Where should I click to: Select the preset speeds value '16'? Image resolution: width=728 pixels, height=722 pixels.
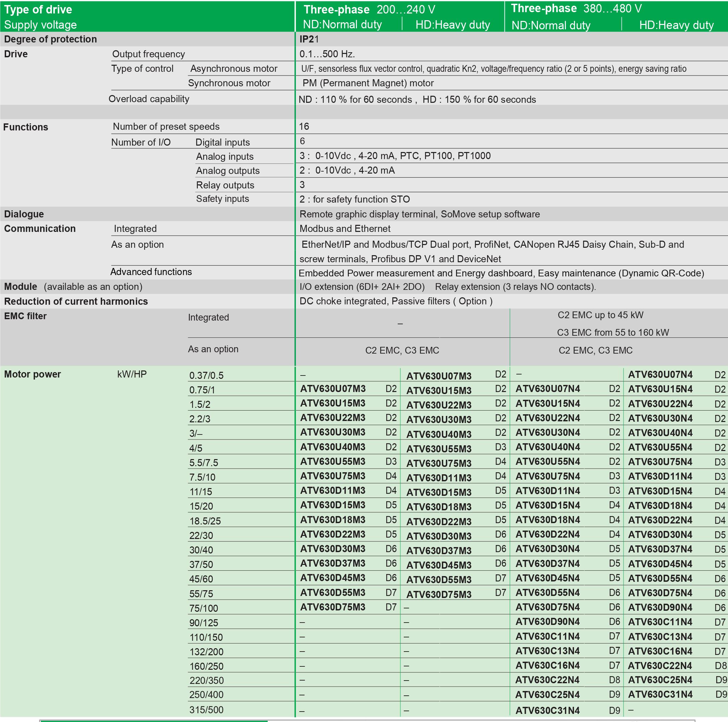coord(304,127)
